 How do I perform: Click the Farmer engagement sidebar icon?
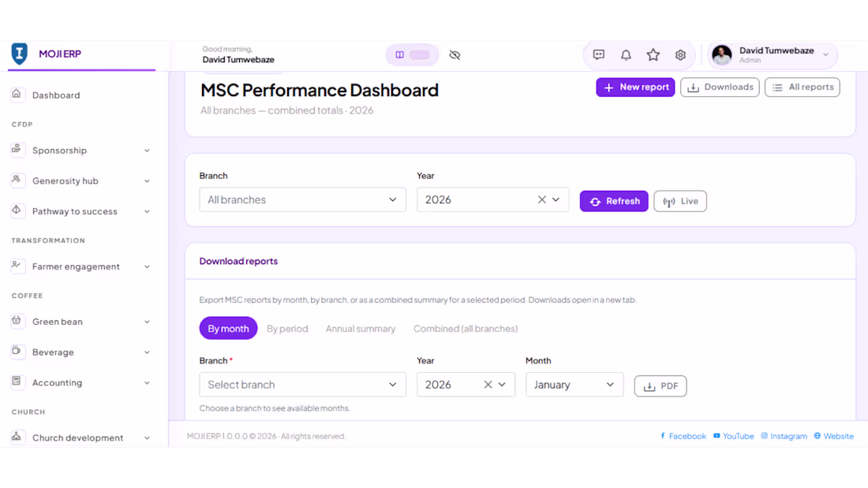point(17,266)
